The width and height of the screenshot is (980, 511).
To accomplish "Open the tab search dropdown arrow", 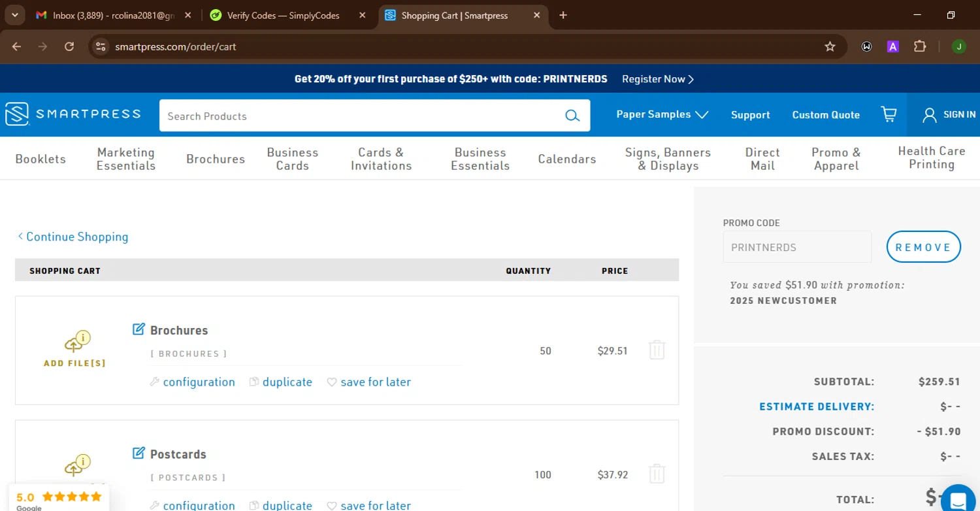I will point(14,15).
